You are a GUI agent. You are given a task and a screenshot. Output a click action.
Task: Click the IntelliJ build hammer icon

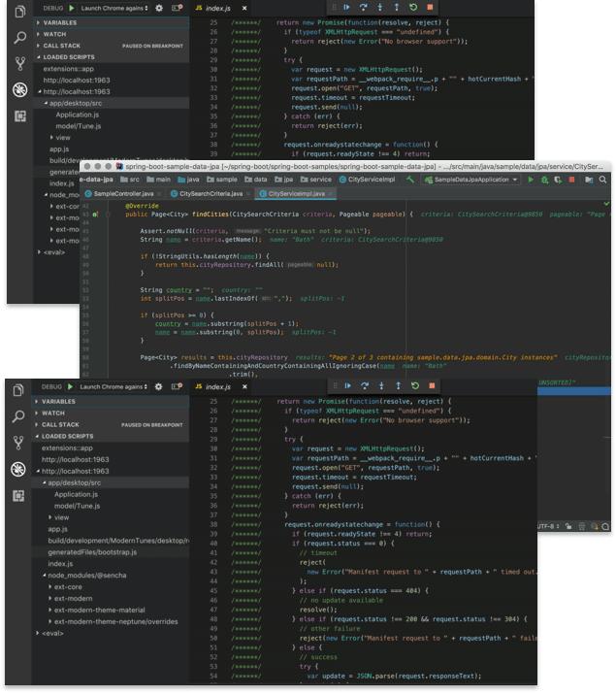click(x=411, y=180)
